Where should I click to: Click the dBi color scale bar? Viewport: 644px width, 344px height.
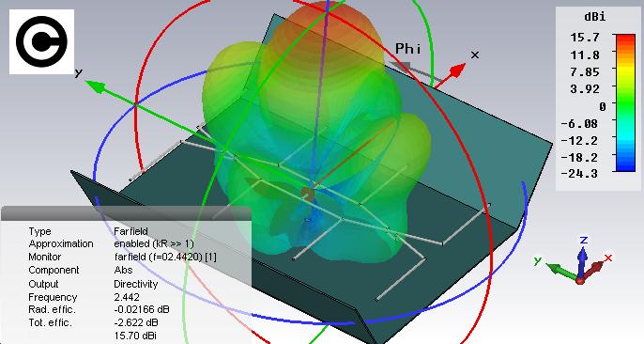tap(625, 102)
